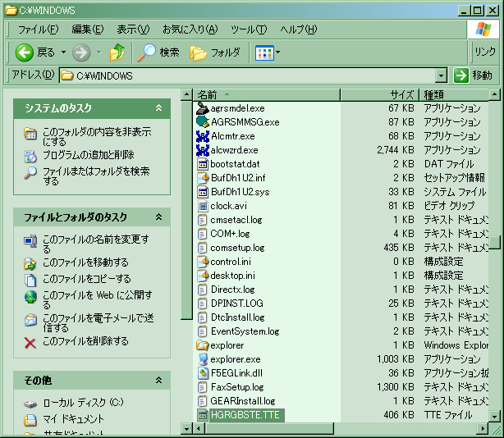The image size is (504, 438).
Task: Select BufDh1U2.inf file icon
Action: click(x=203, y=178)
